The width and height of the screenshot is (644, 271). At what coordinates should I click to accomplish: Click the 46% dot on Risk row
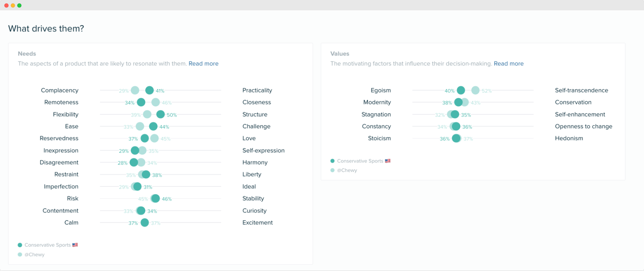pyautogui.click(x=155, y=198)
